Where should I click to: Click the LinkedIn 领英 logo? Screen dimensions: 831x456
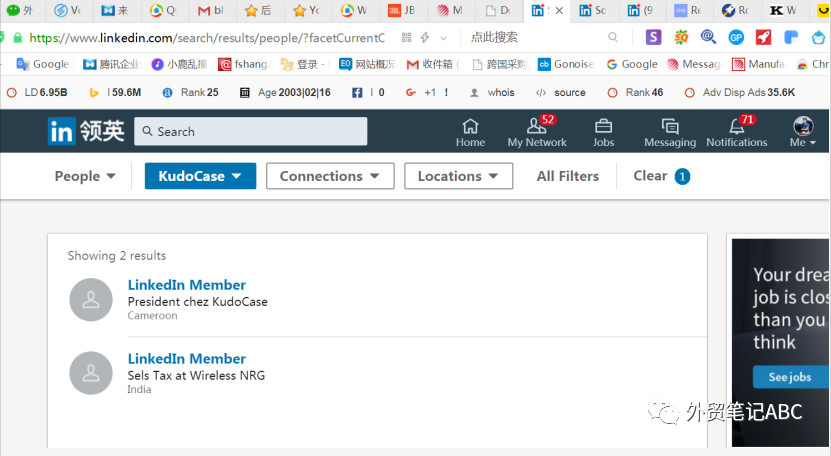86,131
